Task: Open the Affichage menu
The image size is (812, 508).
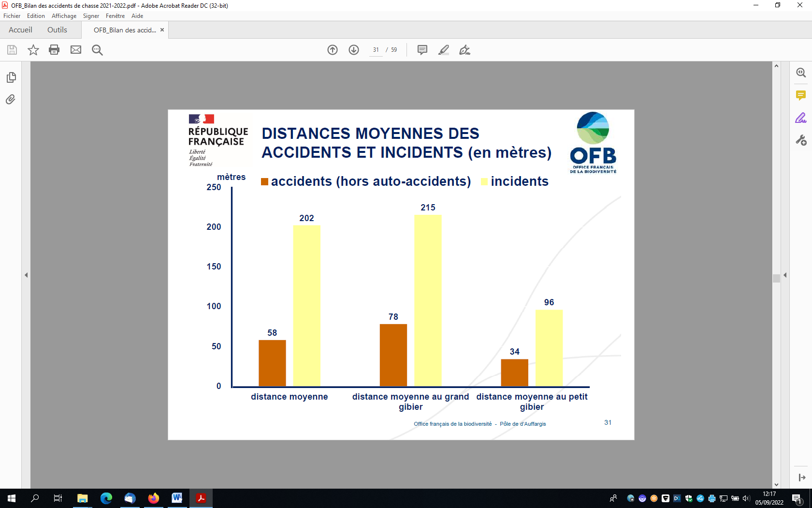Action: click(64, 16)
